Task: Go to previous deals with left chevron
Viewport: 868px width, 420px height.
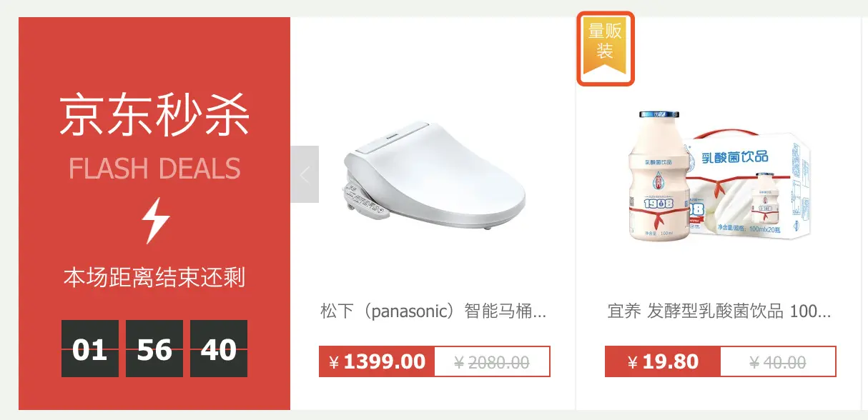Action: coord(305,174)
